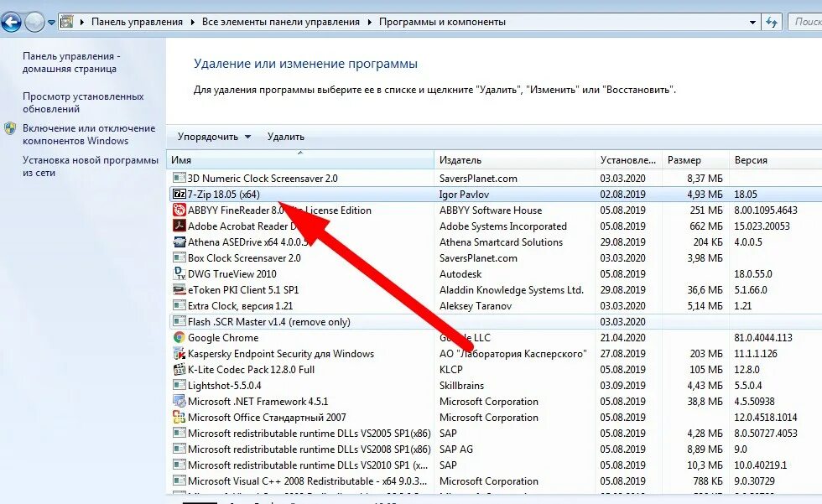Click the Athena ASEDrive icon
The height and width of the screenshot is (504, 822).
179,242
